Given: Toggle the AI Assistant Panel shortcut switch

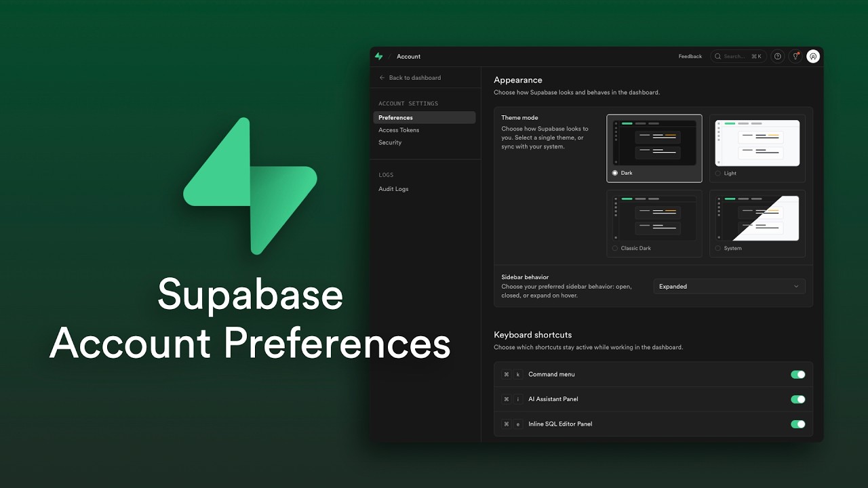Looking at the screenshot, I should click(x=798, y=399).
